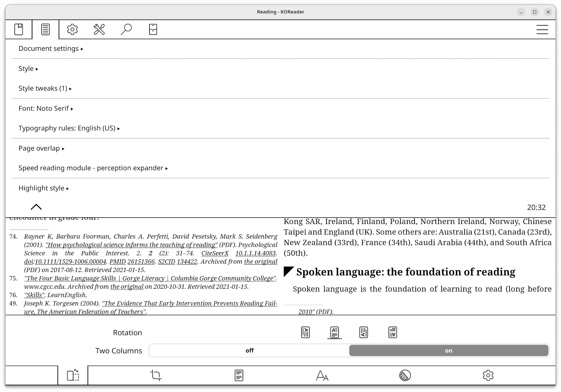
Task: Open the hamburger main menu icon
Action: [x=542, y=29]
